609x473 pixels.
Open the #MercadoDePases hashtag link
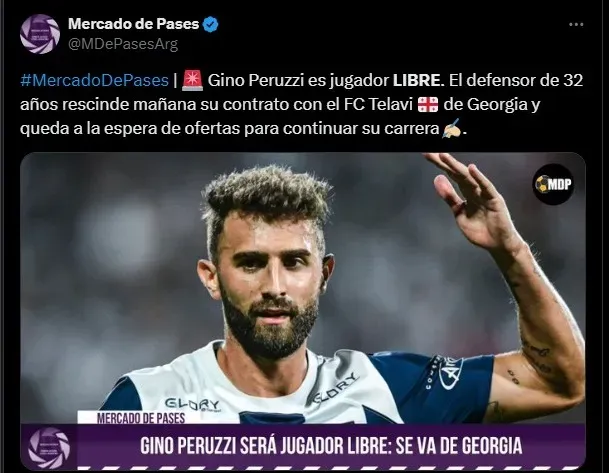[94, 80]
